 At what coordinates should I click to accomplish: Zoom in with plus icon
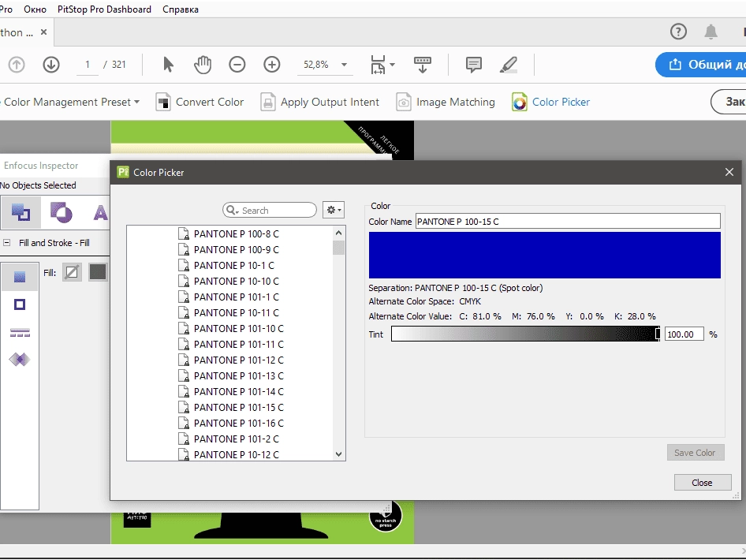[271, 64]
